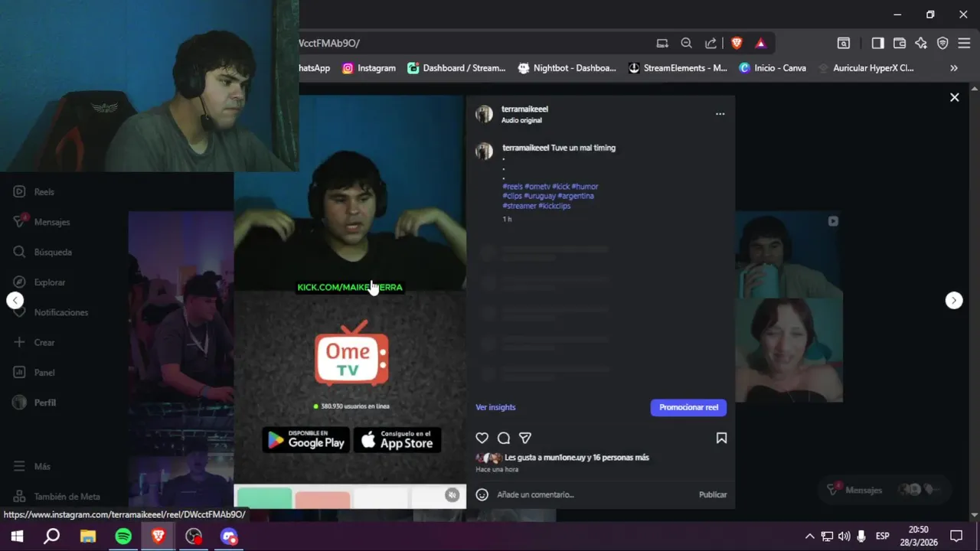
Task: Click the comment bubble icon
Action: tap(504, 439)
